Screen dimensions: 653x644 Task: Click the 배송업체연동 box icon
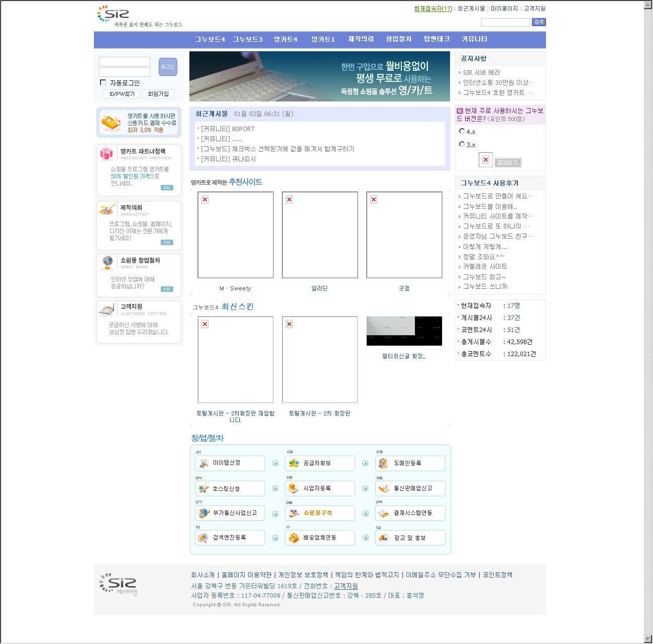[x=294, y=538]
